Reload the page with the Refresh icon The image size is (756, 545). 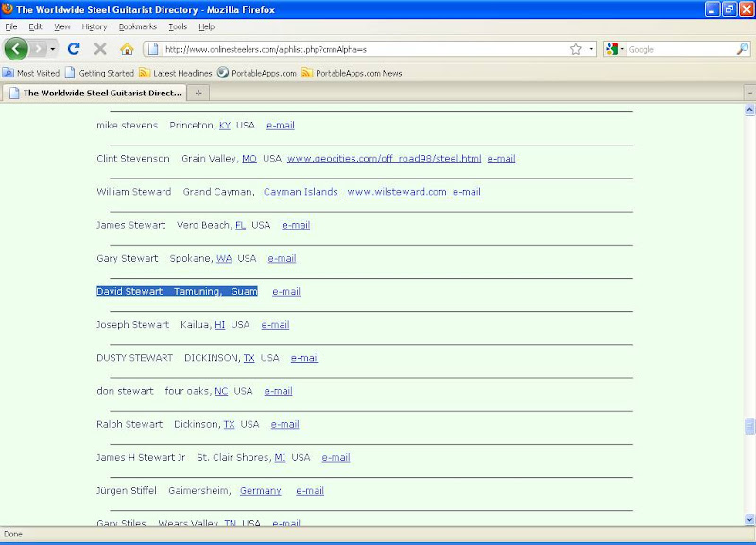(x=74, y=49)
